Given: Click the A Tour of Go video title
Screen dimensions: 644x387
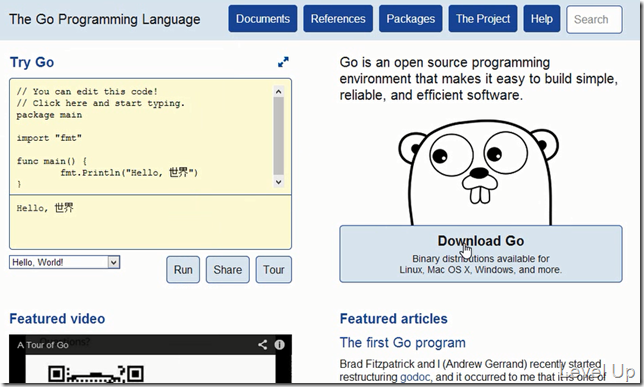Looking at the screenshot, I should point(43,345).
